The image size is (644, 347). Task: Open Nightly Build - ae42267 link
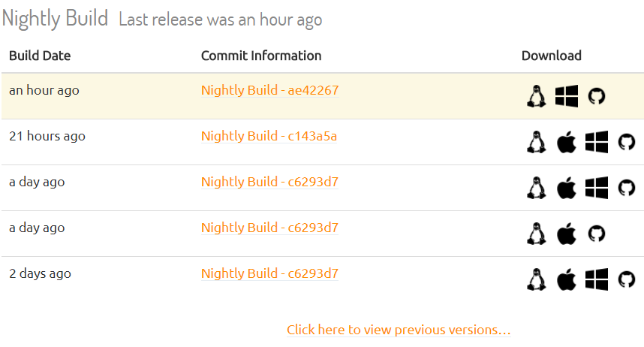tap(270, 90)
